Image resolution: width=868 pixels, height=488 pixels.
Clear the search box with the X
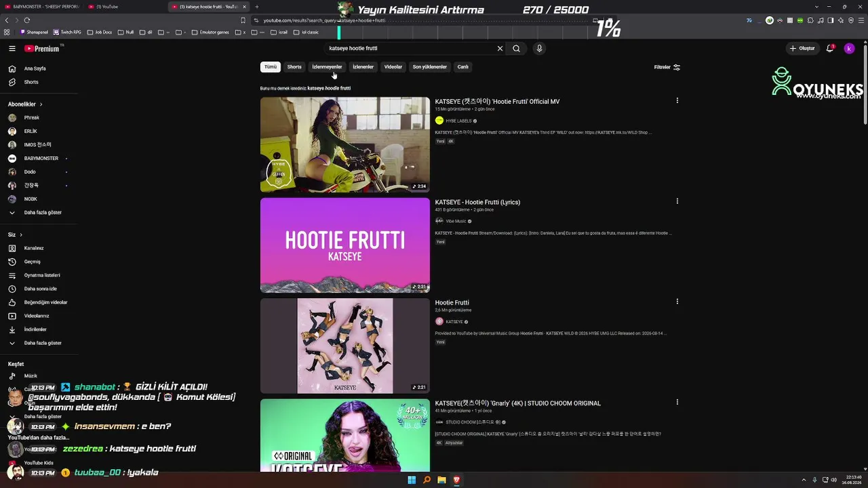click(500, 48)
